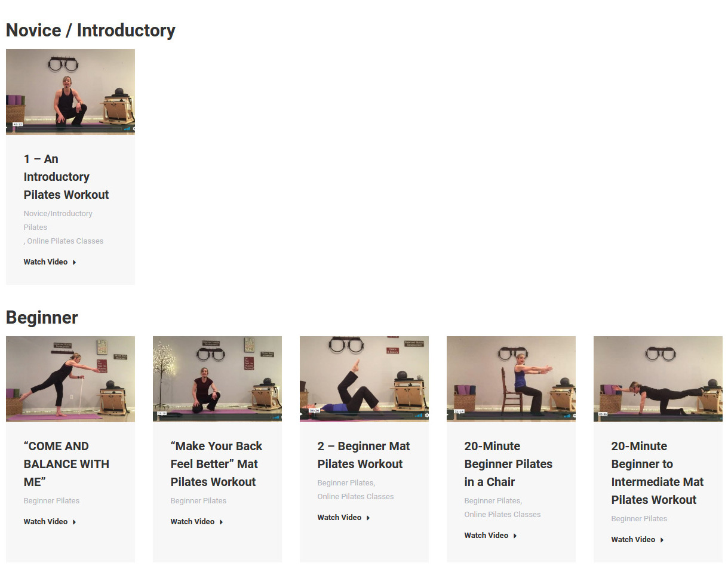Watch Video for Beginner Mat Pilates Workout
728x572 pixels.
tap(339, 518)
